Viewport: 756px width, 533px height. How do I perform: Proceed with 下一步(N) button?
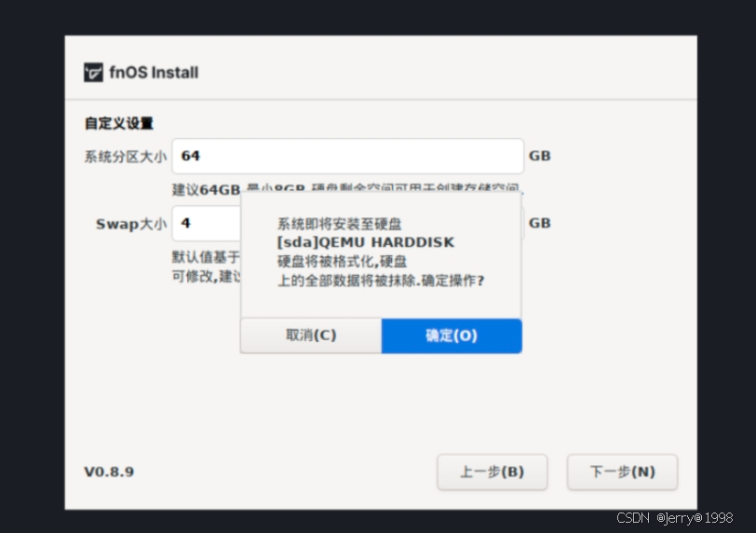pyautogui.click(x=623, y=471)
